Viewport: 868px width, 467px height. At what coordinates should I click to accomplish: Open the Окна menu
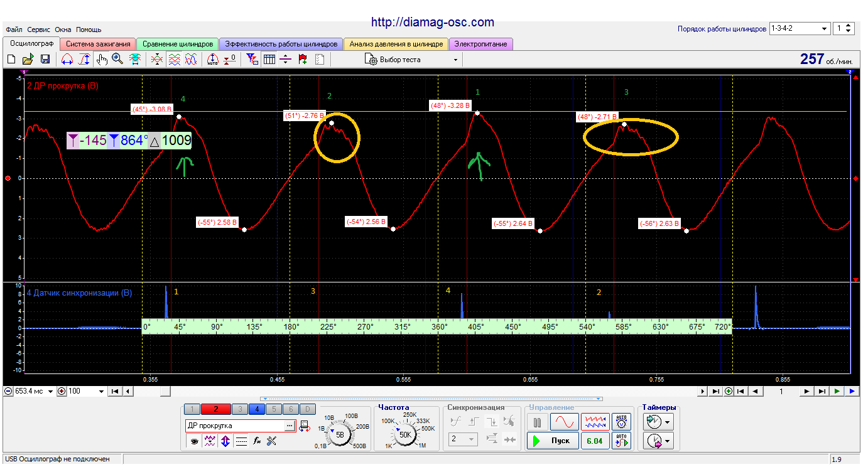click(x=63, y=30)
